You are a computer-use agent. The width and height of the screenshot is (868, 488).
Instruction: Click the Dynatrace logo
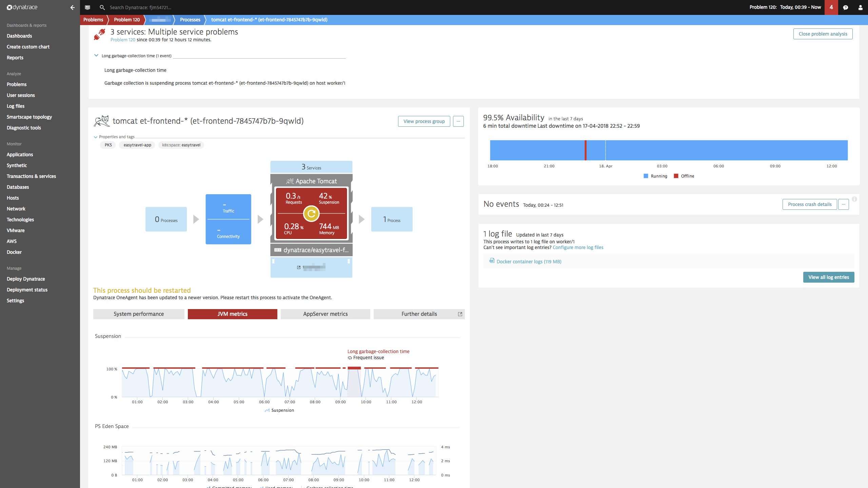pos(22,7)
